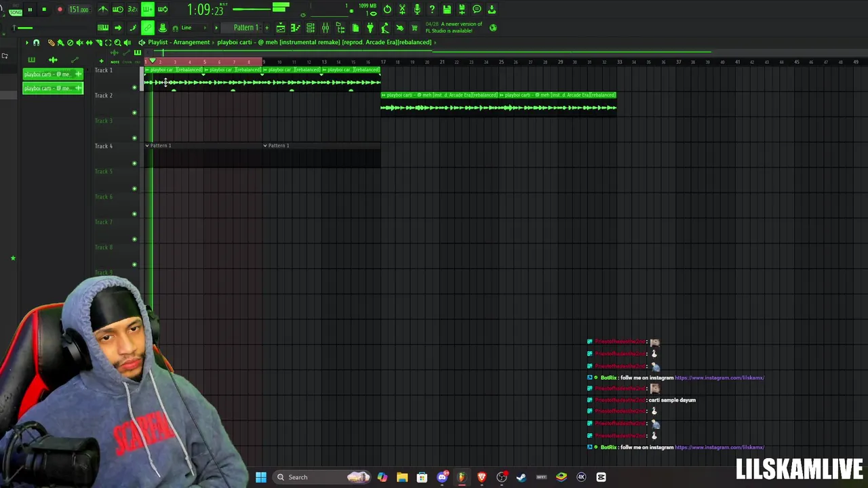This screenshot has height=488, width=868.
Task: Select the Paint brush tool
Action: tap(60, 43)
